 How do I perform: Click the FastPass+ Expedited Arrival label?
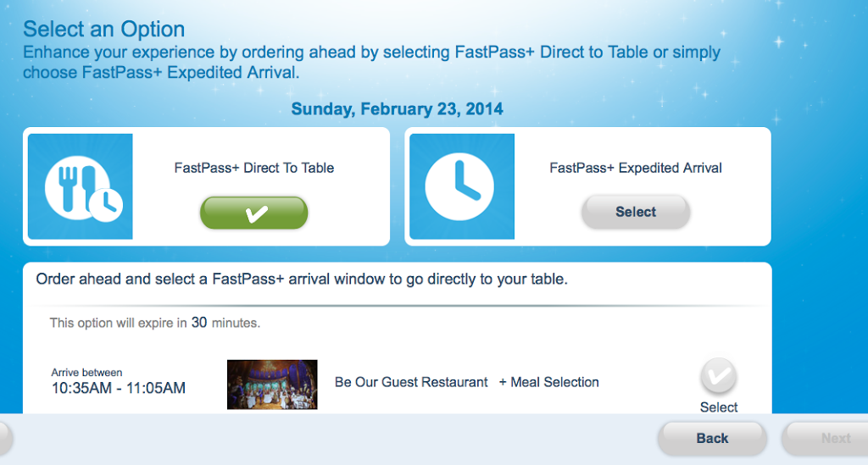[636, 168]
